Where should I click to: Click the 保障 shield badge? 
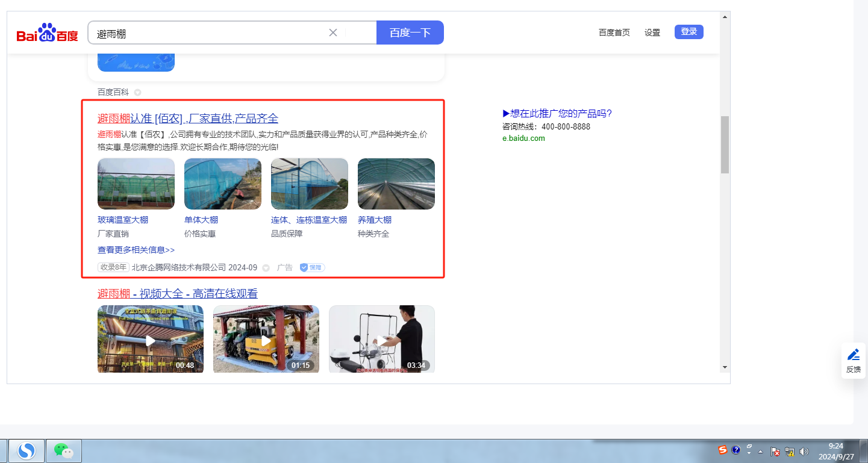coord(313,267)
